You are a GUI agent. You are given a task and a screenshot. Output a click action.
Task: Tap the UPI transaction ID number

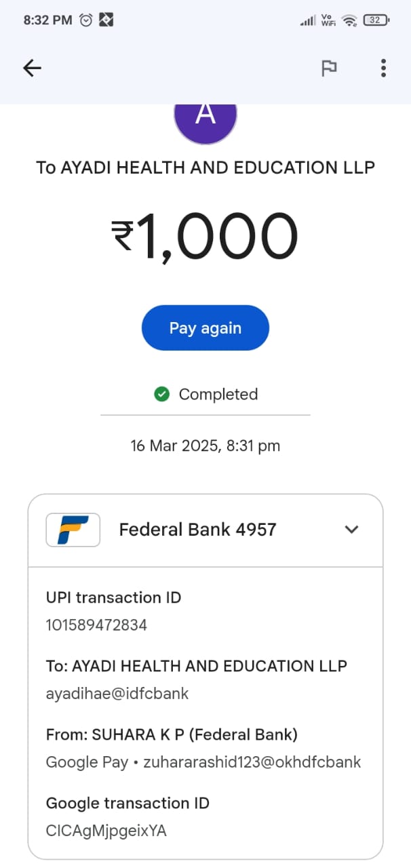tap(96, 625)
